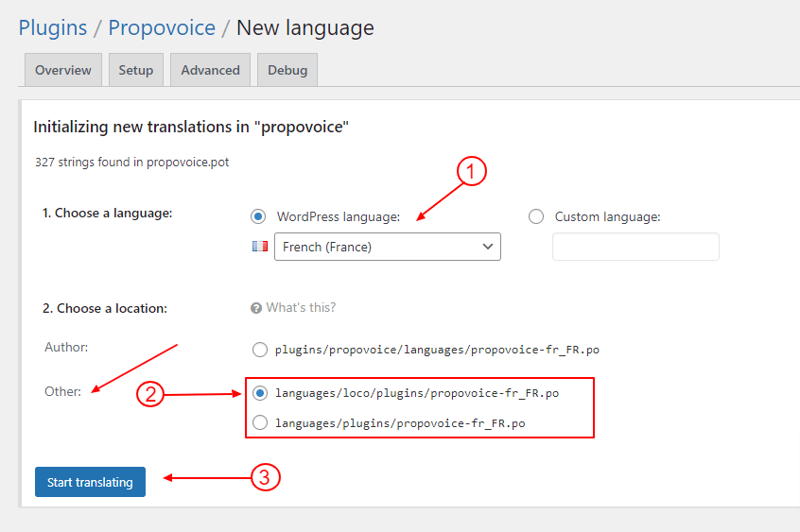Click the New language page title text

305,27
